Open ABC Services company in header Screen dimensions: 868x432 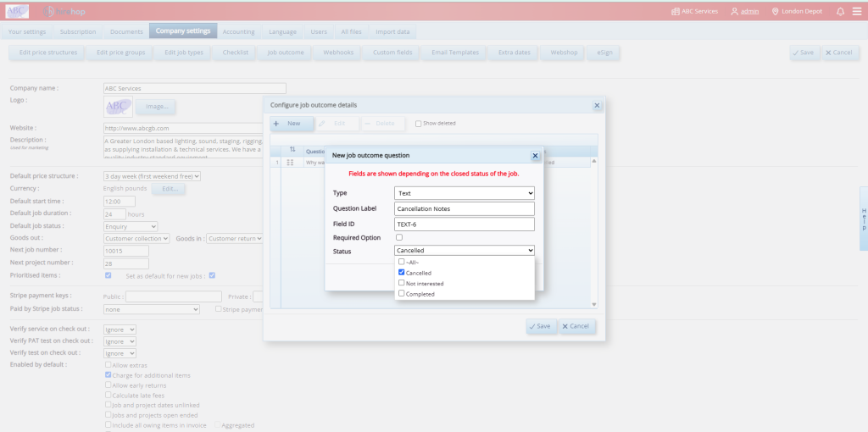pyautogui.click(x=695, y=11)
